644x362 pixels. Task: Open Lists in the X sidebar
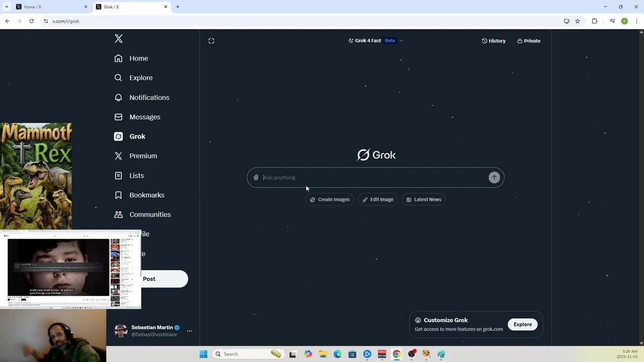[129, 175]
